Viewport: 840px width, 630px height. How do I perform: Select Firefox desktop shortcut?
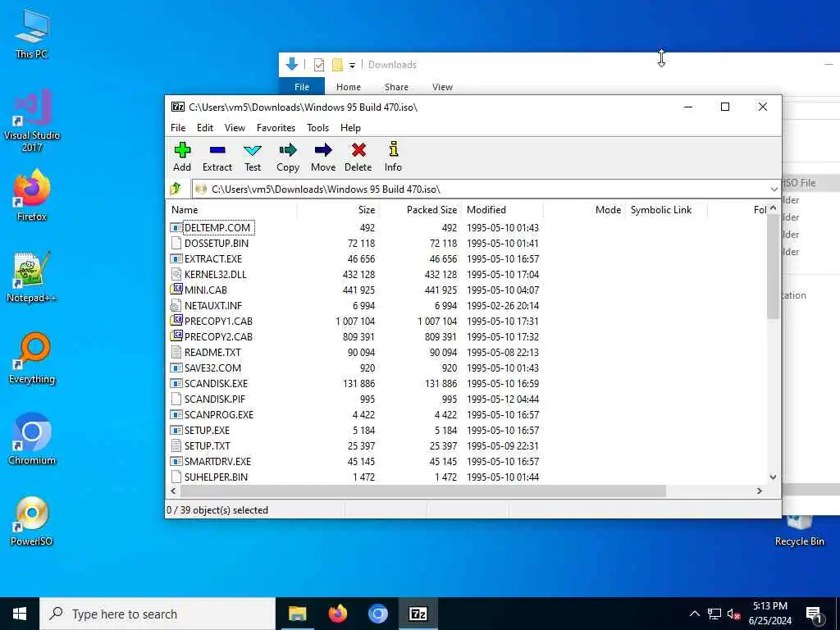32,195
